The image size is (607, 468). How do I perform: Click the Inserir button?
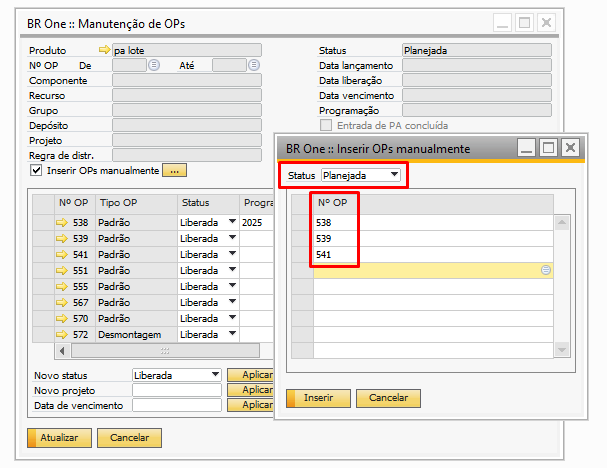(318, 397)
